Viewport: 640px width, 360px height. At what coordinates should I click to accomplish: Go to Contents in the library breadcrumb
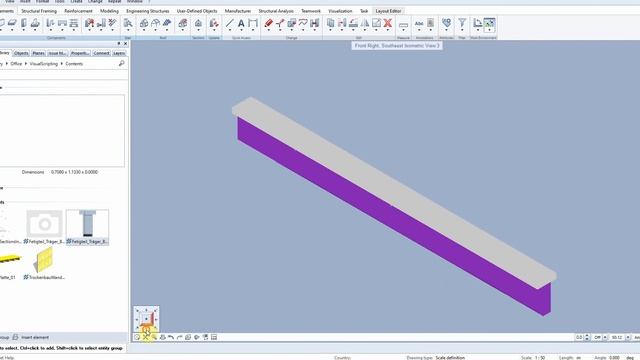pos(74,64)
